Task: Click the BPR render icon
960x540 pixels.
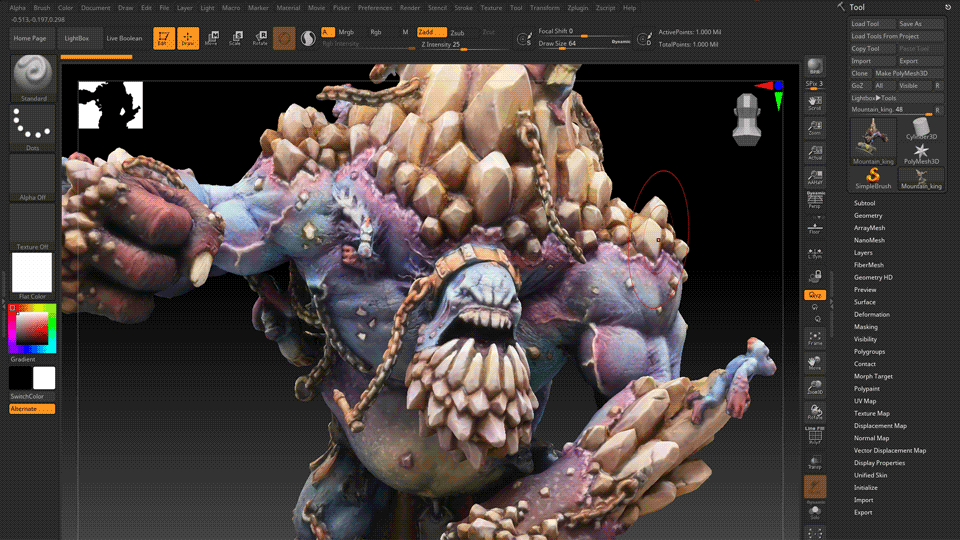Action: 814,67
